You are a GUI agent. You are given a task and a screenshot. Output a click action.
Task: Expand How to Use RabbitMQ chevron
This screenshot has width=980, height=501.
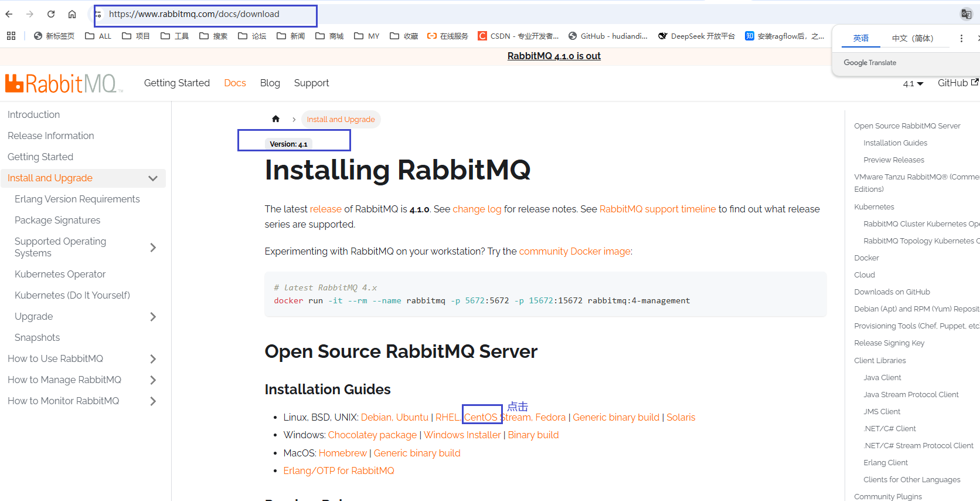point(153,359)
